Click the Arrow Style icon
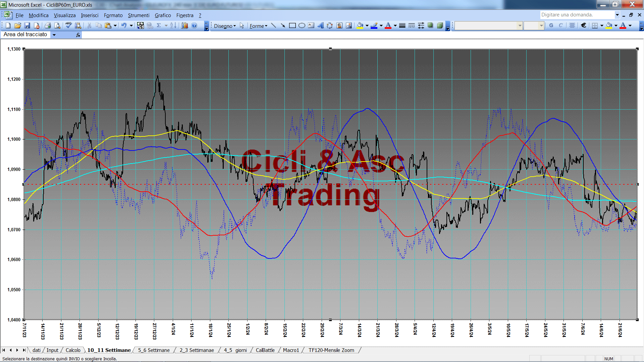This screenshot has width=644, height=362. 421,25
